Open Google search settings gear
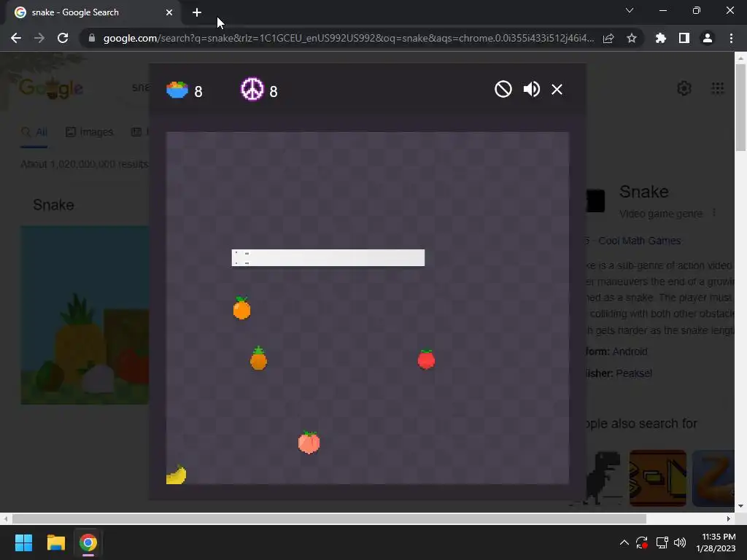 684,88
